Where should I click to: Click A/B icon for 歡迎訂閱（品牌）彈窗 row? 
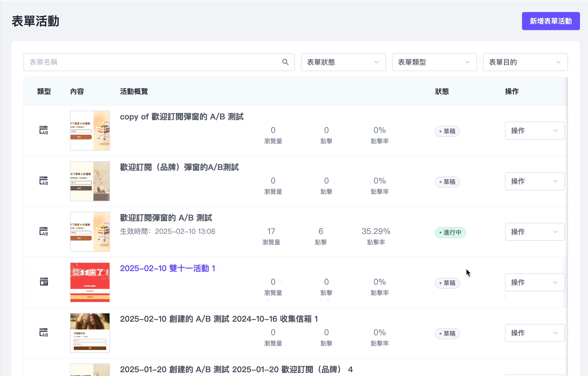point(44,181)
